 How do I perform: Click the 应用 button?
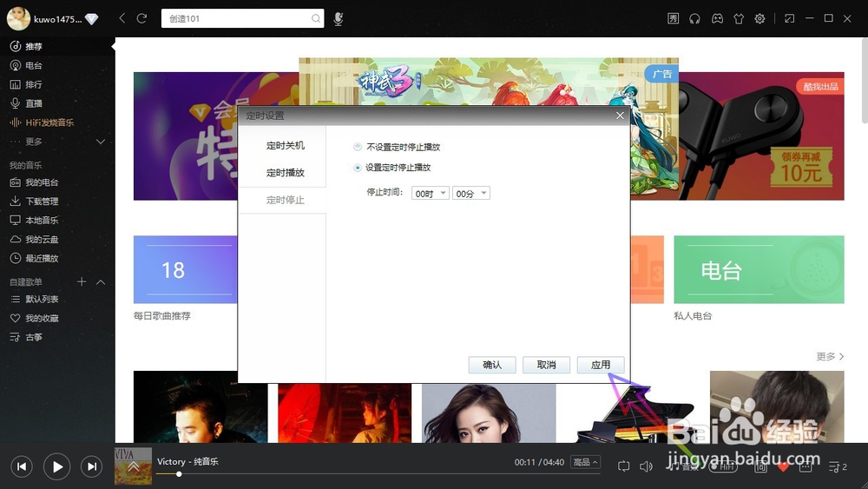click(601, 365)
